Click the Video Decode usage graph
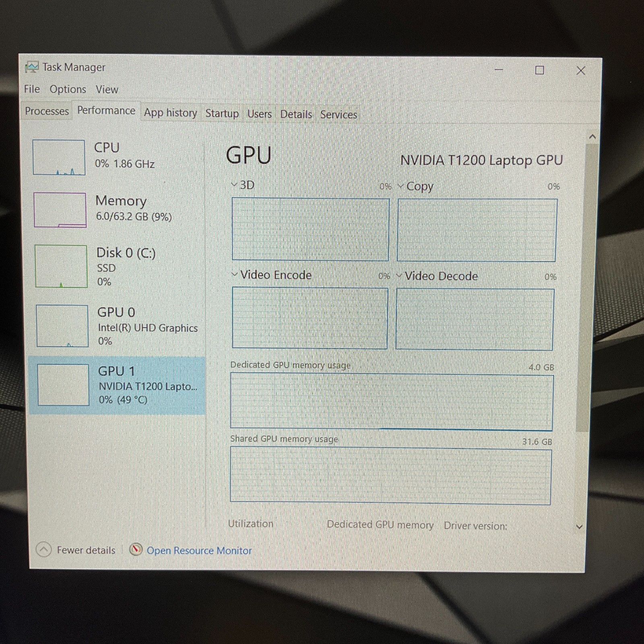The height and width of the screenshot is (644, 644). pyautogui.click(x=475, y=319)
